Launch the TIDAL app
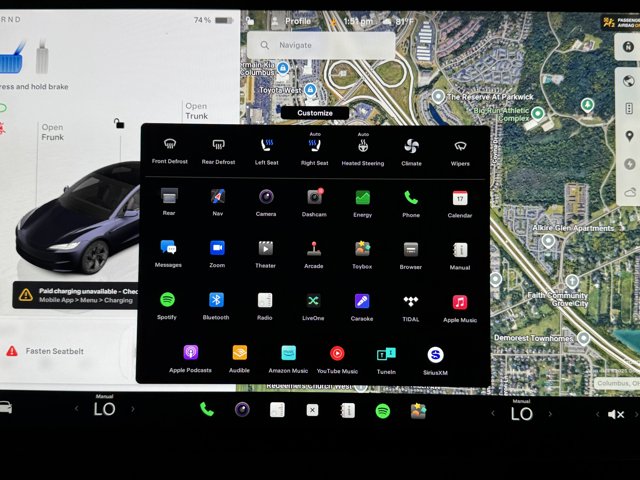640x480 pixels. (411, 309)
